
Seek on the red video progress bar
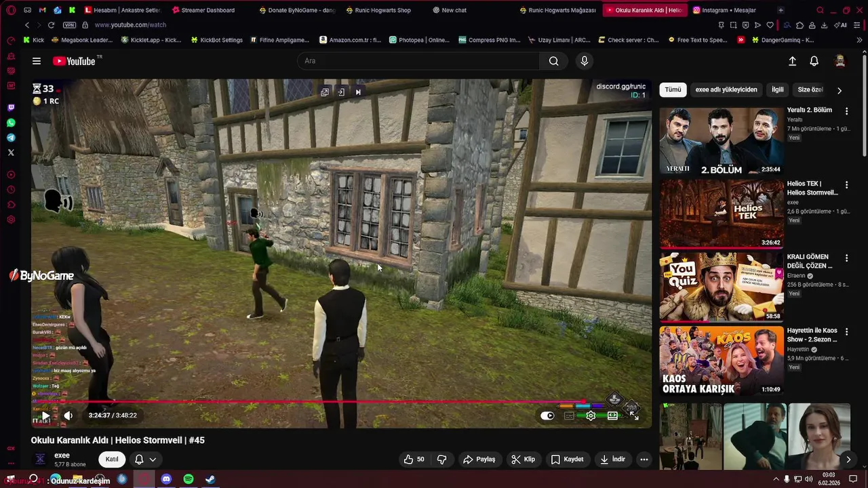(x=341, y=402)
